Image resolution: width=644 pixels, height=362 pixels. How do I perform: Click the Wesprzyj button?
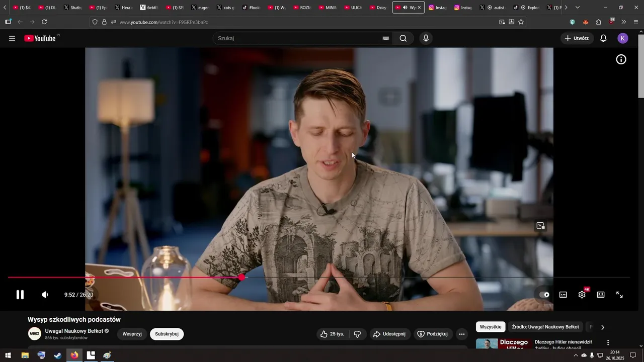pyautogui.click(x=132, y=334)
